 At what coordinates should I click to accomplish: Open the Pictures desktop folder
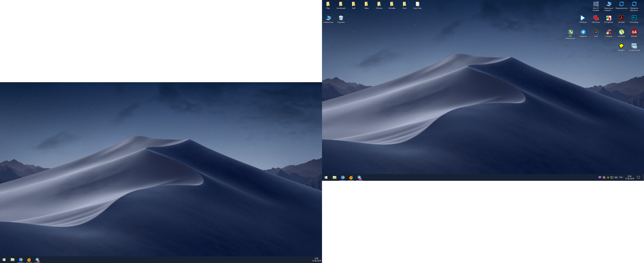[x=379, y=6]
